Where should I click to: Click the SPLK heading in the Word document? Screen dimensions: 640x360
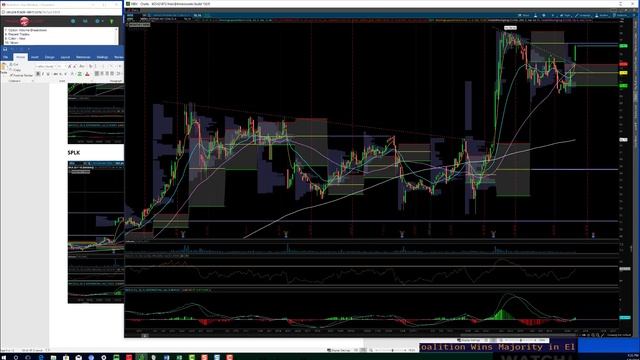74,153
